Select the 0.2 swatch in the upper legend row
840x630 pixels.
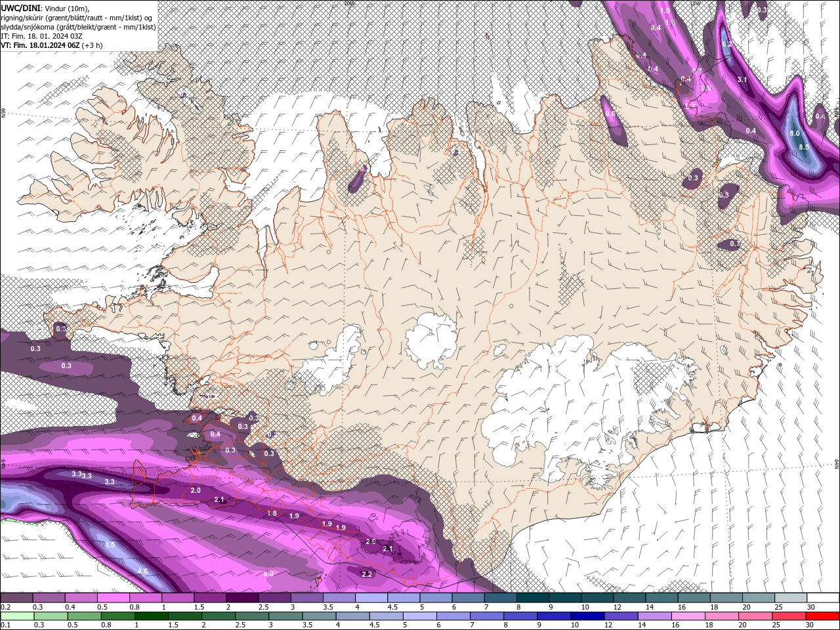pyautogui.click(x=16, y=598)
